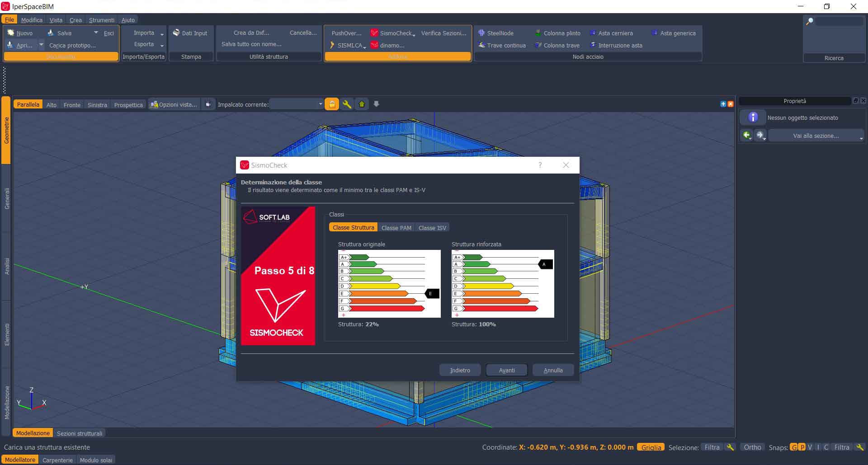
Task: Open the Sezioni strutturali tab
Action: [80, 433]
